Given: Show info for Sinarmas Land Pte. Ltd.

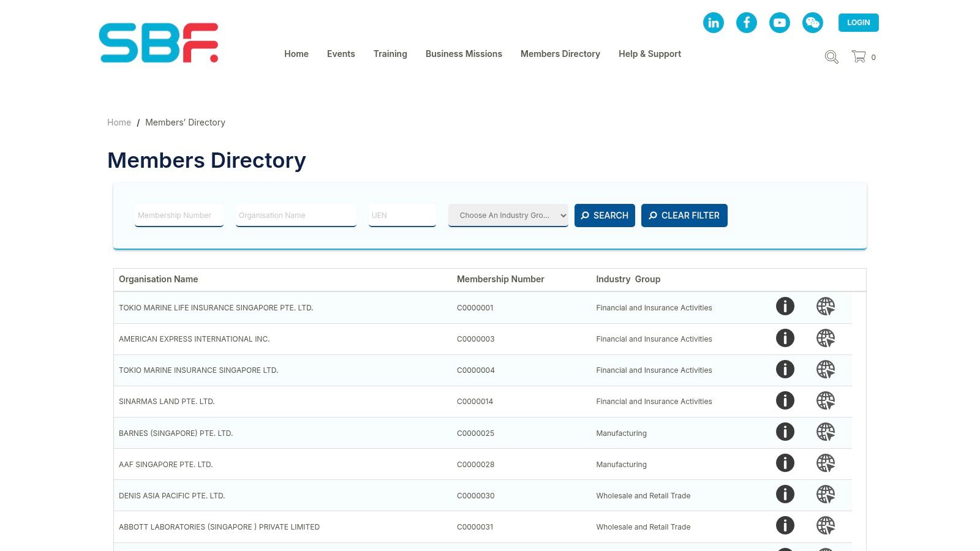Looking at the screenshot, I should [785, 400].
